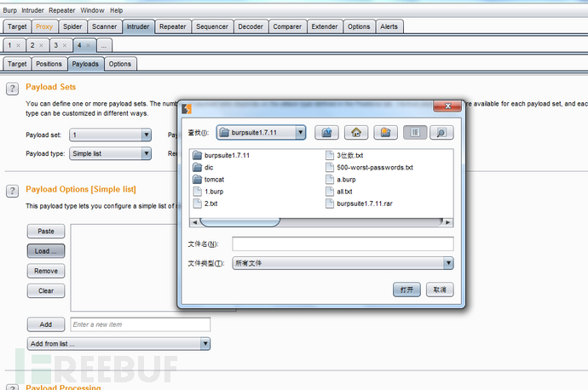Switch to top-level Options tab
Screen dimensions: 588x390
click(359, 26)
